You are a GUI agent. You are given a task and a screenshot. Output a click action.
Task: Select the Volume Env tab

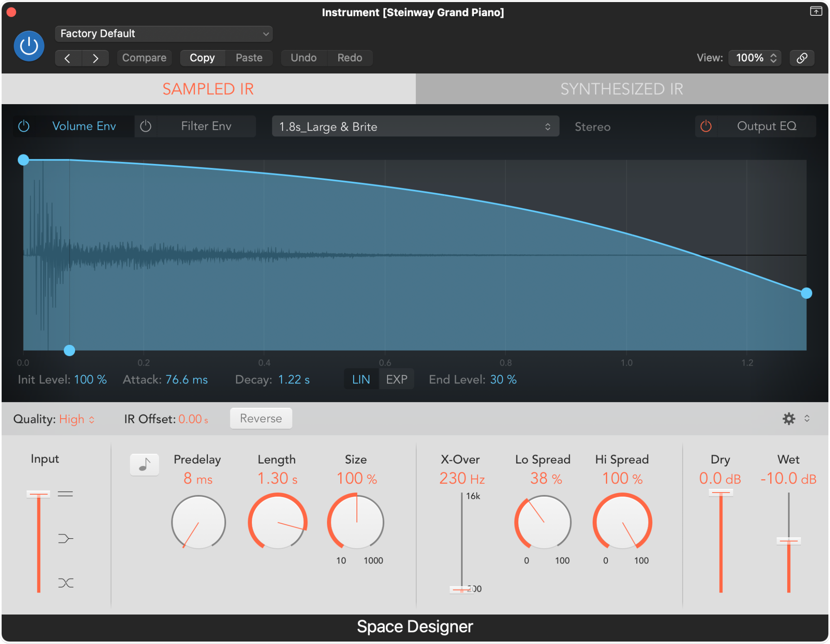pos(84,126)
